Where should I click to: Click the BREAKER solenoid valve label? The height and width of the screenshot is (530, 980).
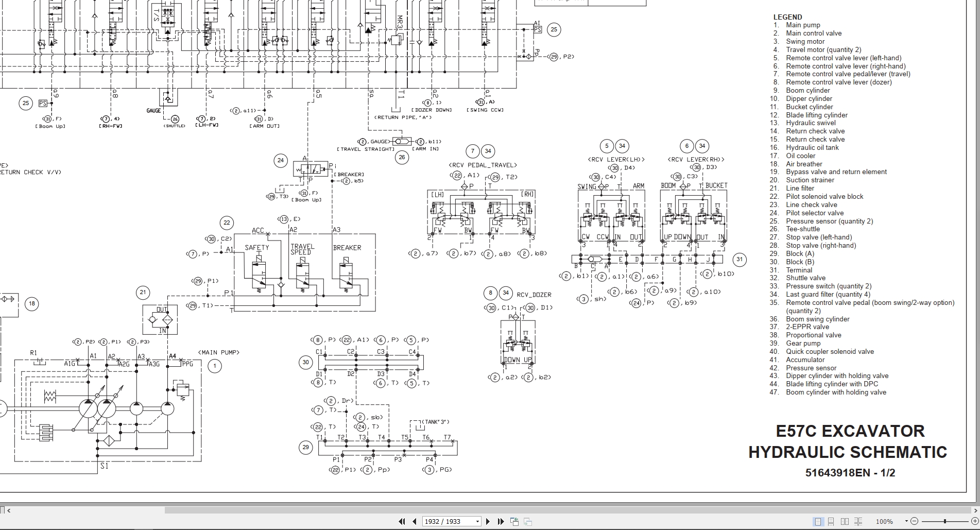[347, 248]
